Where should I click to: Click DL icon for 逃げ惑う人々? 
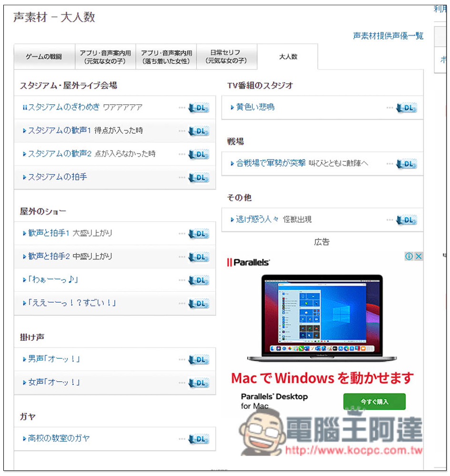pos(407,220)
